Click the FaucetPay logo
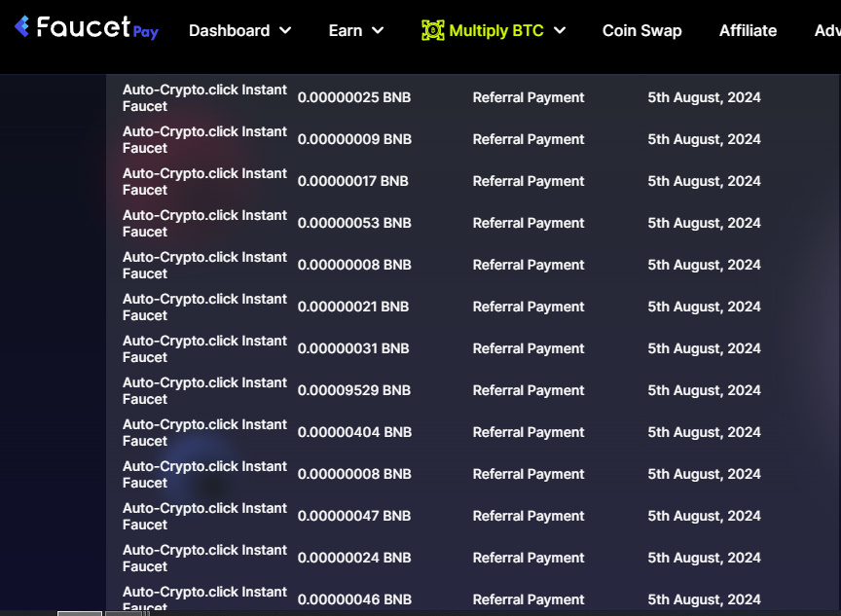 click(x=87, y=27)
